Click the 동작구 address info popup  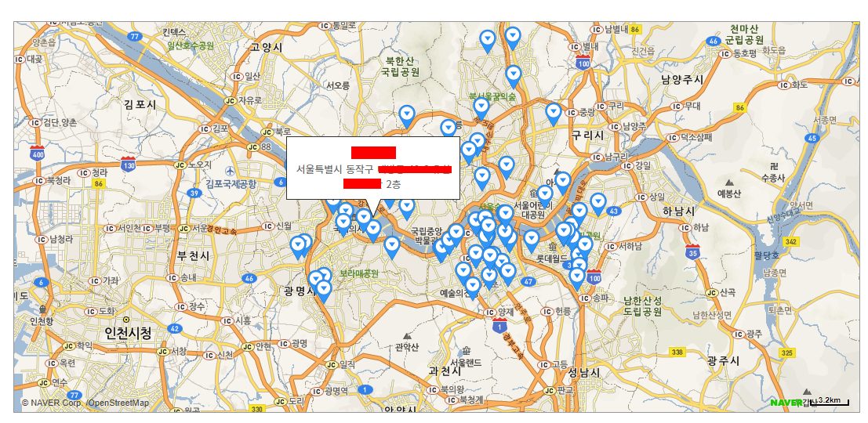tap(372, 168)
